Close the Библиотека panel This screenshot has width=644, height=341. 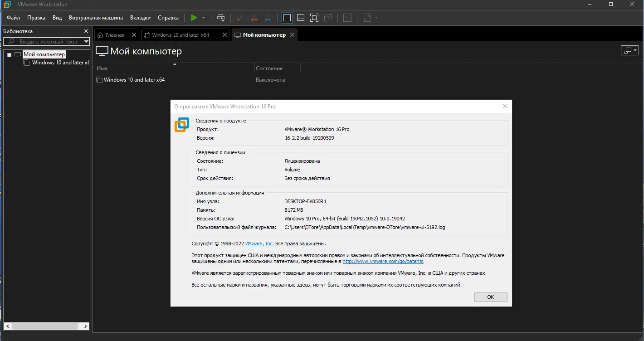(86, 31)
